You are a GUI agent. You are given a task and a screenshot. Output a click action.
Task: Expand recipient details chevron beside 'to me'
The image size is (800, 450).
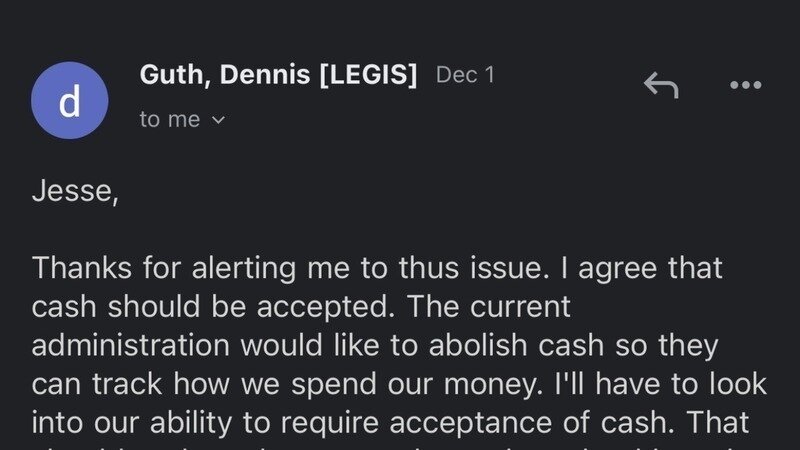218,120
